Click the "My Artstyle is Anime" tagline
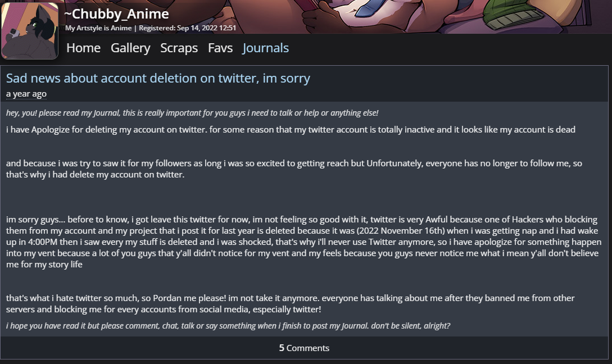This screenshot has width=612, height=364. tap(98, 28)
